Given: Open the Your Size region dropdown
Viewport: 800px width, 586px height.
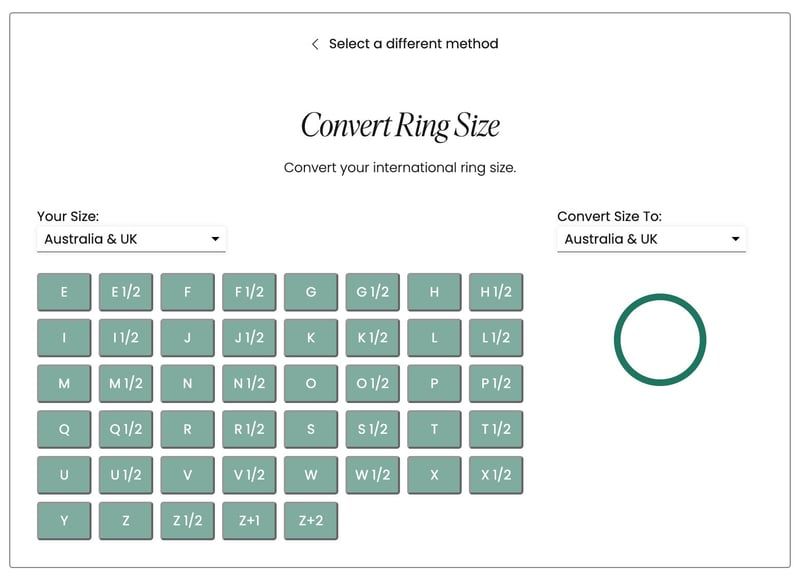Looking at the screenshot, I should click(x=131, y=239).
